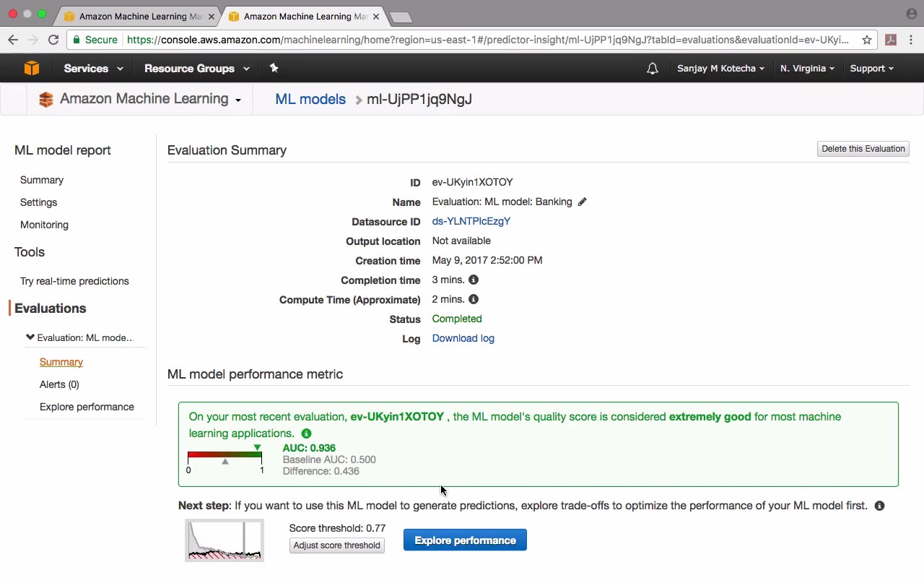The image size is (924, 578).
Task: Click Adjust score threshold button
Action: 337,545
